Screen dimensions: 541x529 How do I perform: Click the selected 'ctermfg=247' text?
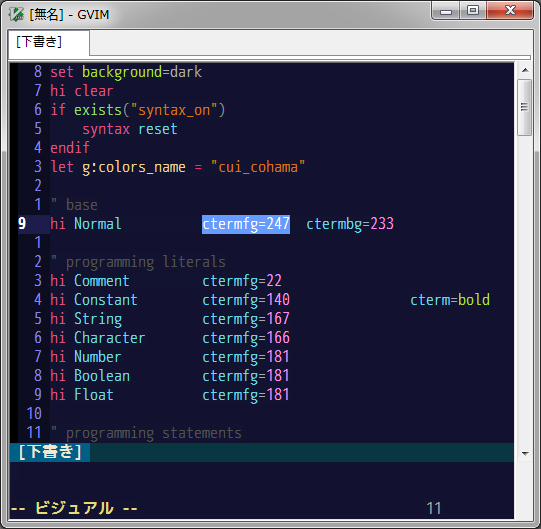[246, 224]
